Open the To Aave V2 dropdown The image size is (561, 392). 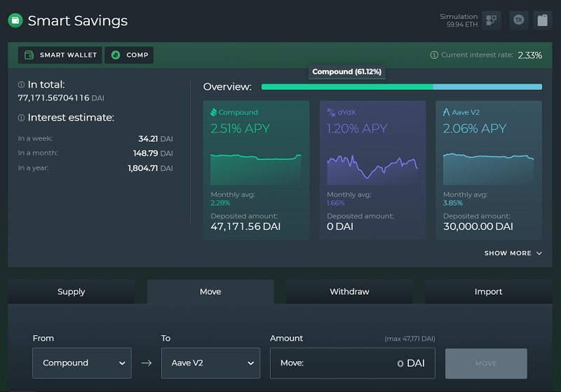211,363
